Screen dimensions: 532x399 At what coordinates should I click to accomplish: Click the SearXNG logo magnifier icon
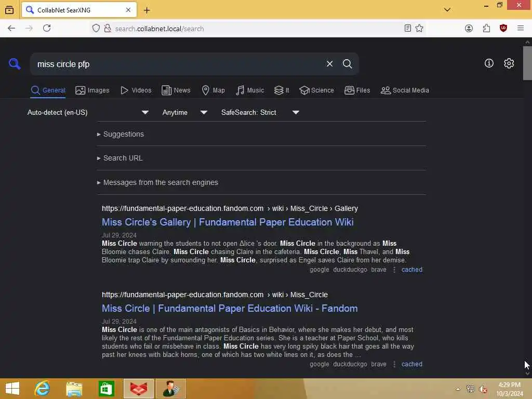click(x=15, y=64)
